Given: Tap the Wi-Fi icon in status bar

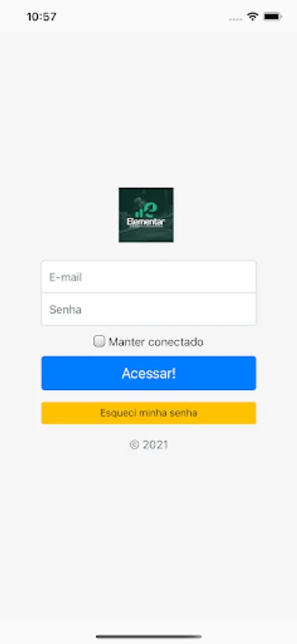Looking at the screenshot, I should coord(252,17).
